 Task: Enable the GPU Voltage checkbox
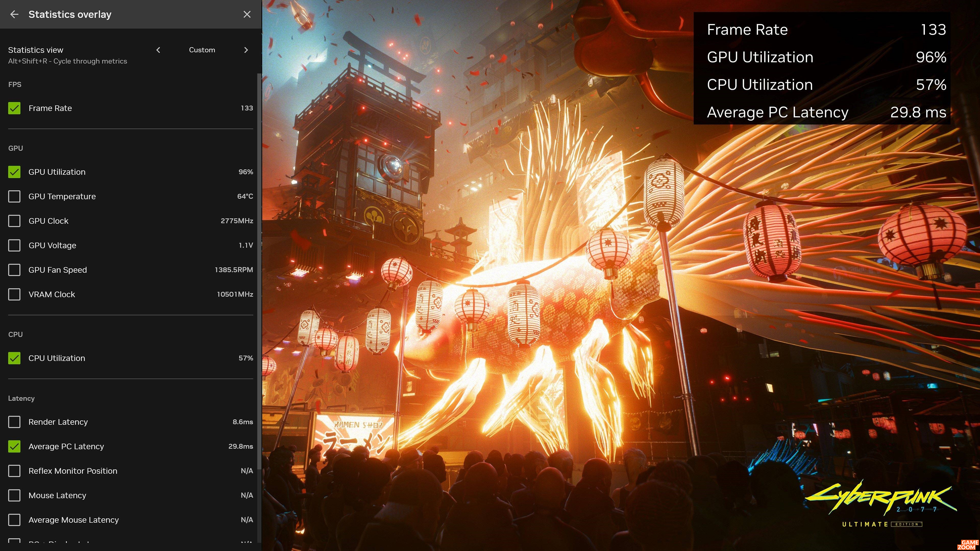(15, 246)
